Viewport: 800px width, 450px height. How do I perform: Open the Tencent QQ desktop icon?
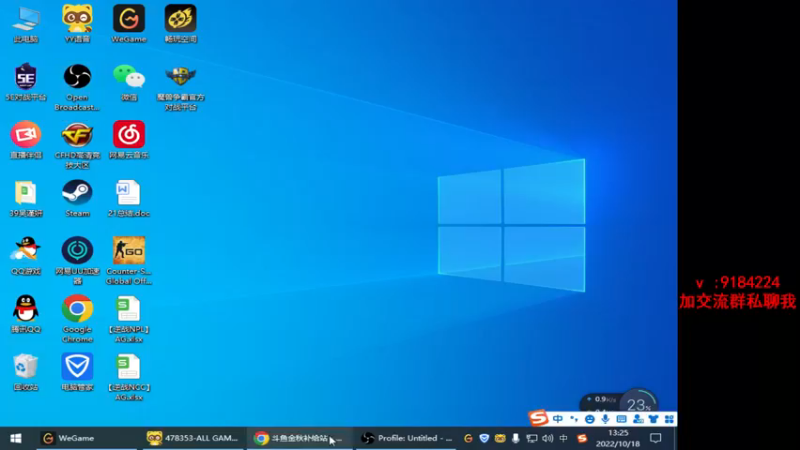pos(26,314)
